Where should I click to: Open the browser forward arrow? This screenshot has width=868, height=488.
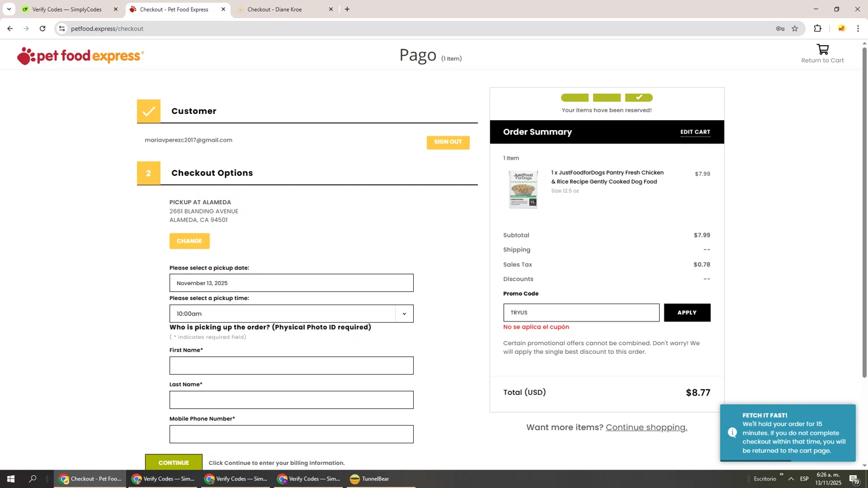point(26,28)
